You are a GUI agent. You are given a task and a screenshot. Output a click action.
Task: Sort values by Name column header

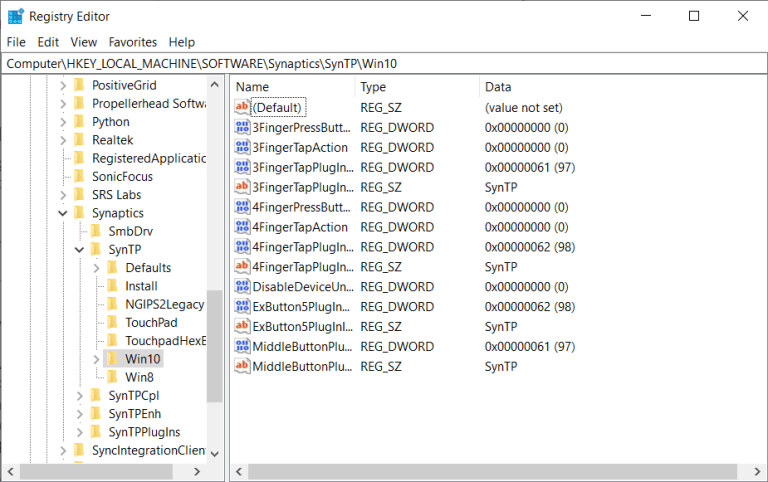[x=290, y=87]
